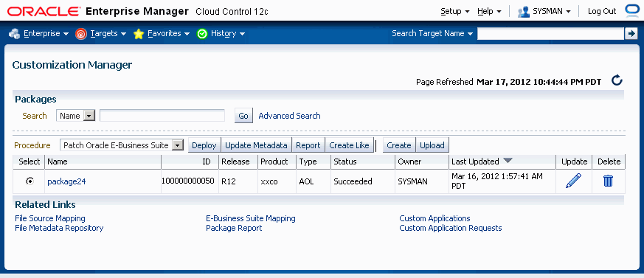This screenshot has width=644, height=278.
Task: Select the package24 radio button
Action: click(x=30, y=181)
